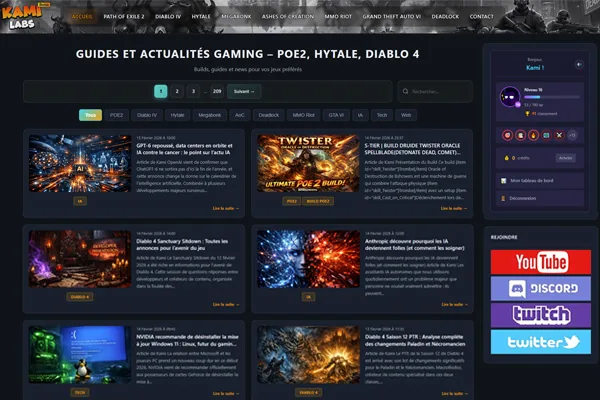Select the scroll badge in the sidebar
This screenshot has height=400, width=600.
click(x=520, y=135)
